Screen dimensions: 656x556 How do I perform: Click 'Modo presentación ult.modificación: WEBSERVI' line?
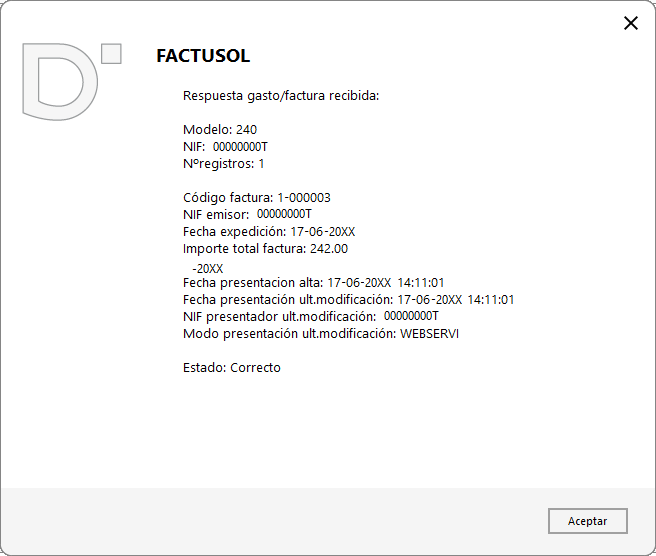point(320,334)
